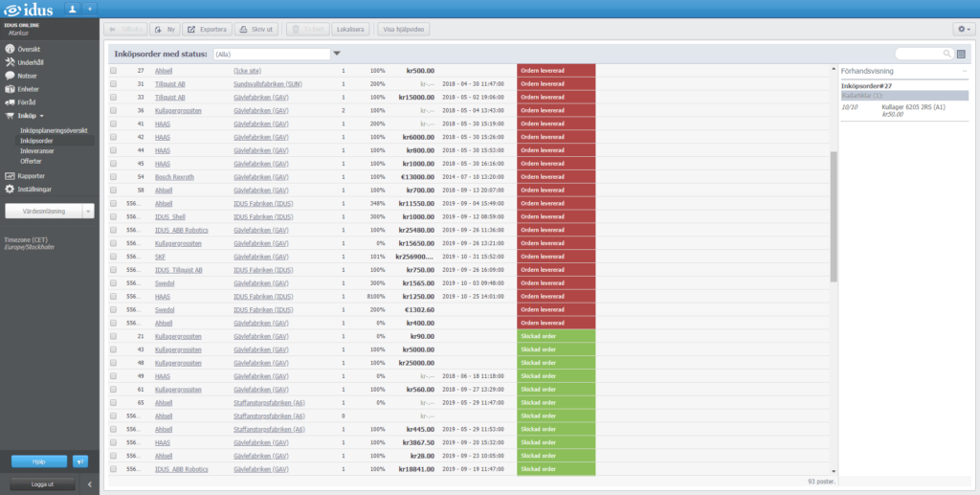Click the €13000.00 amount cell
Viewport: 980px width, 495px height.
pyautogui.click(x=417, y=177)
